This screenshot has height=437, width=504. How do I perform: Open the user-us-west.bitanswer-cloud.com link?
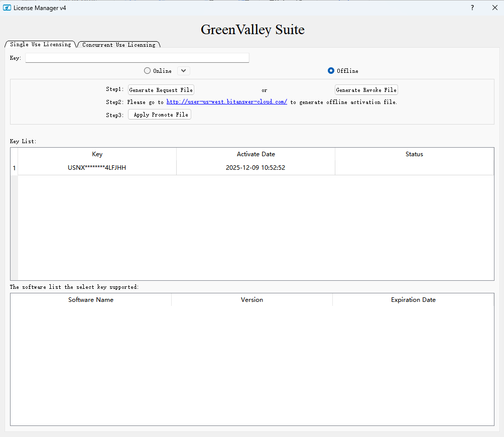pyautogui.click(x=226, y=102)
